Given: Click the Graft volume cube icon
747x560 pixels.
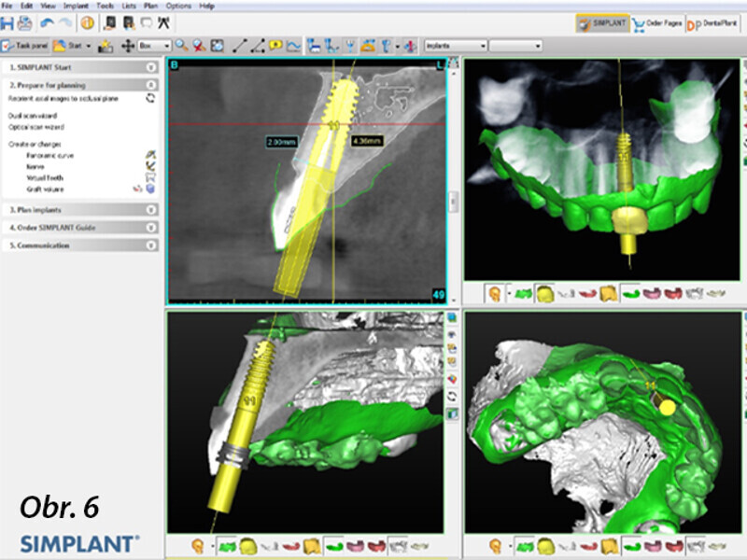Looking at the screenshot, I should [x=149, y=187].
